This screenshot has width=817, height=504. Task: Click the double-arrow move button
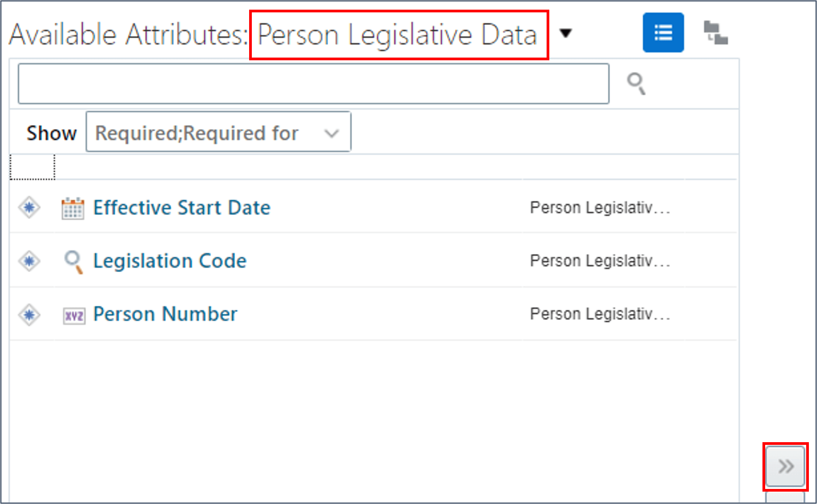pyautogui.click(x=785, y=466)
